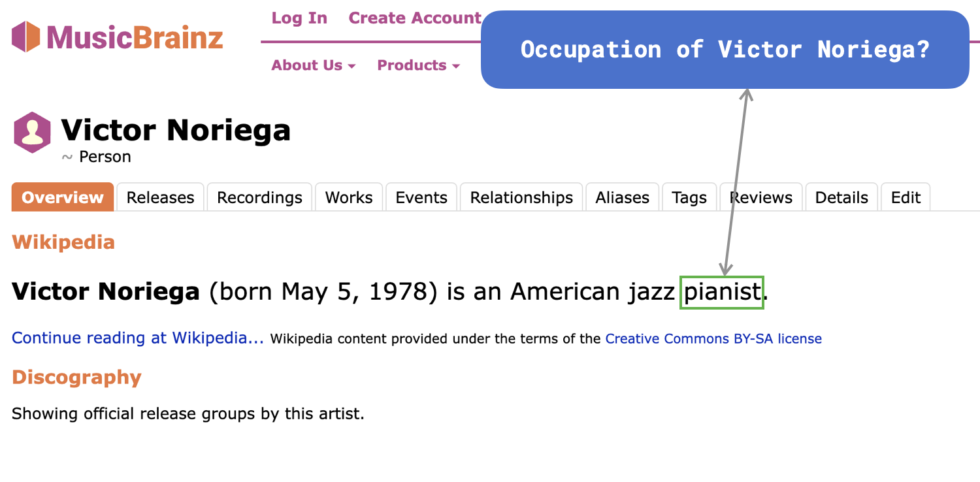Follow Continue reading at Wikipedia link
Image resolution: width=980 pixels, height=482 pixels.
[138, 338]
